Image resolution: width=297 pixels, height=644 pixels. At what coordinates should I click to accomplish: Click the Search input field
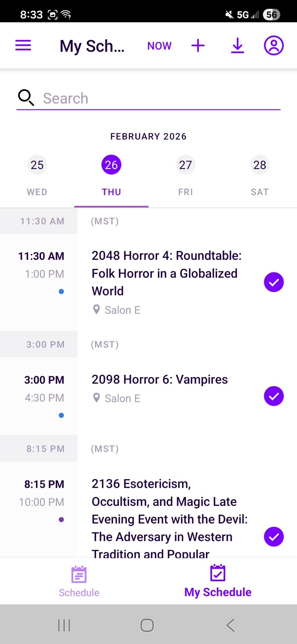161,98
